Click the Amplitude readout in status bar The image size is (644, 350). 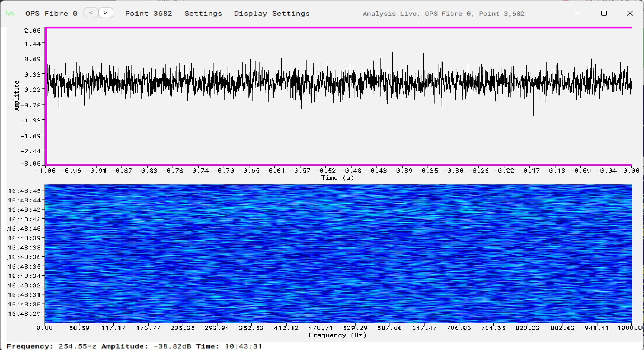[146, 346]
